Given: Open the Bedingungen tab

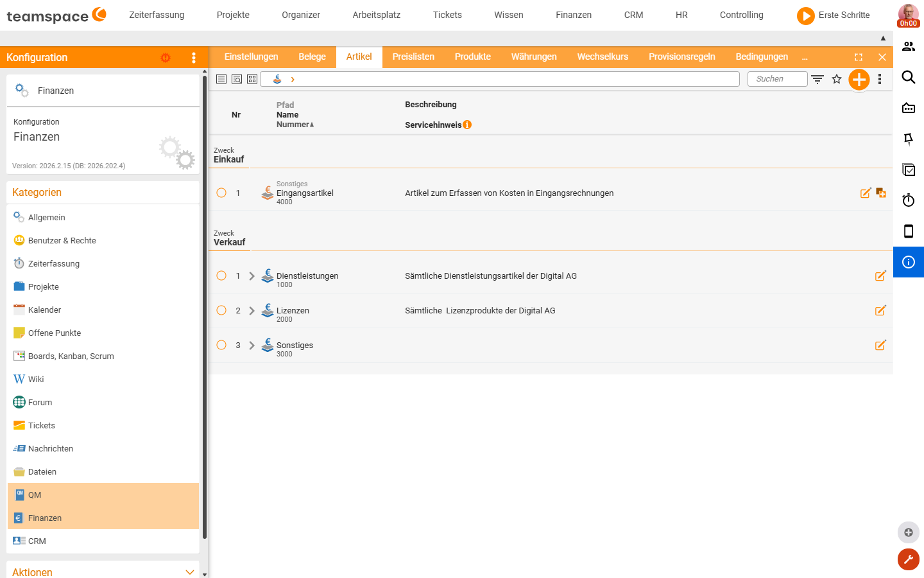Looking at the screenshot, I should [762, 57].
